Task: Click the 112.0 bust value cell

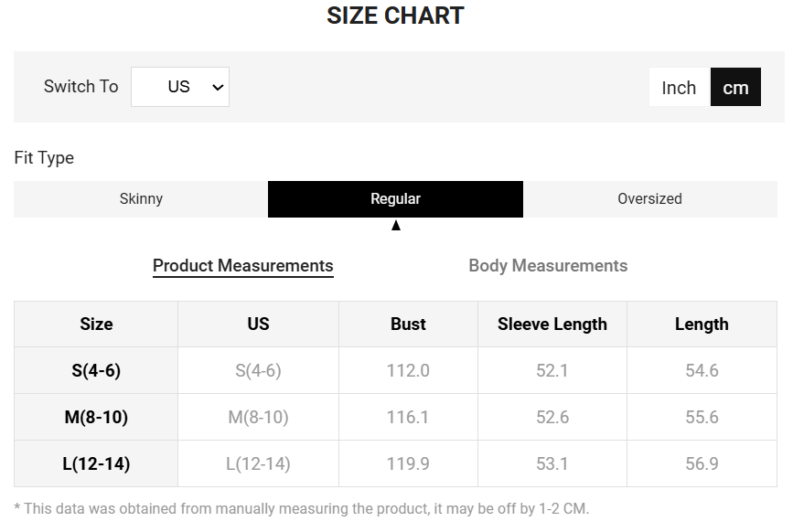Action: tap(408, 370)
